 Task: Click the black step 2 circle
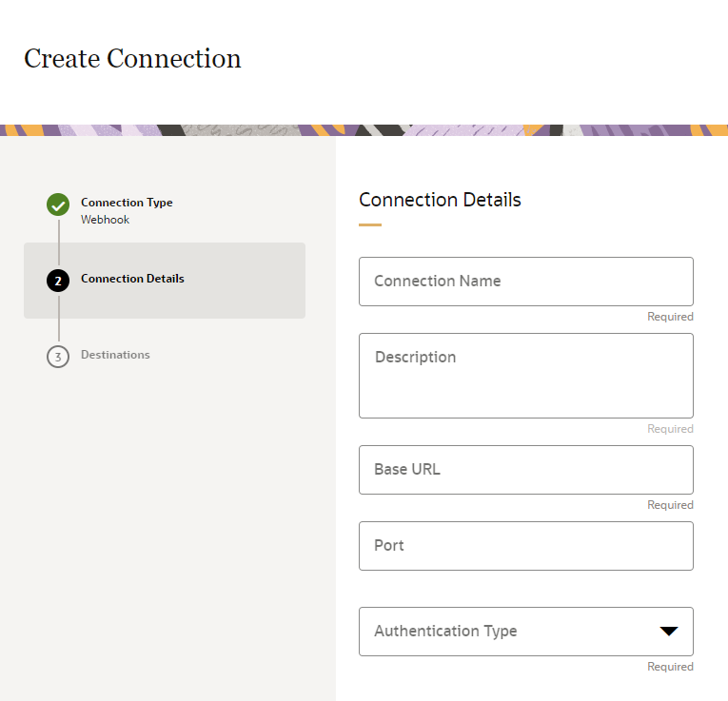click(58, 281)
